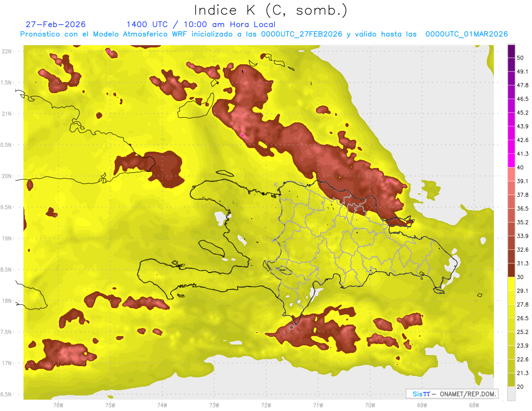Click the 76W longitude label
The width and height of the screenshot is (532, 411).
click(x=58, y=405)
